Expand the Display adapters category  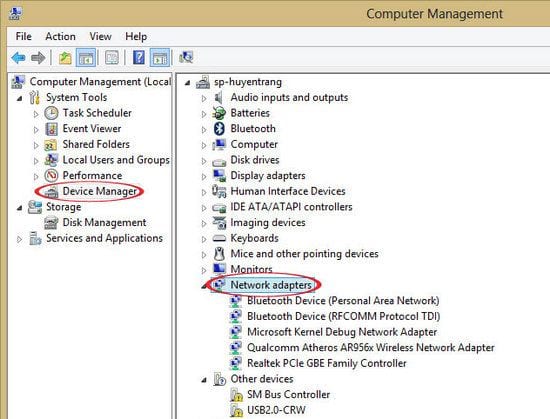point(204,177)
